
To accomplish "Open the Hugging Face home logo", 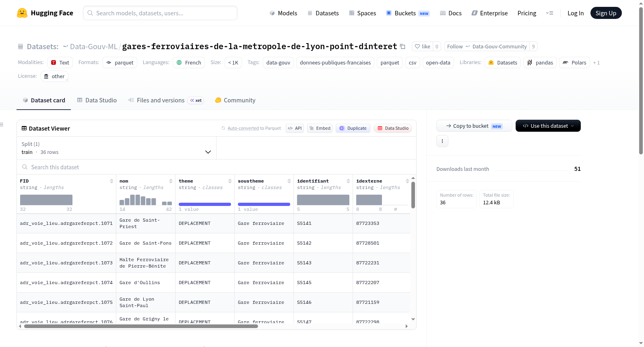I will click(45, 13).
